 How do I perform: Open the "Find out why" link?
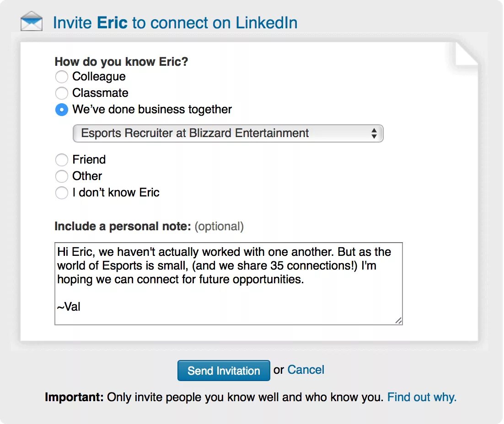[422, 397]
